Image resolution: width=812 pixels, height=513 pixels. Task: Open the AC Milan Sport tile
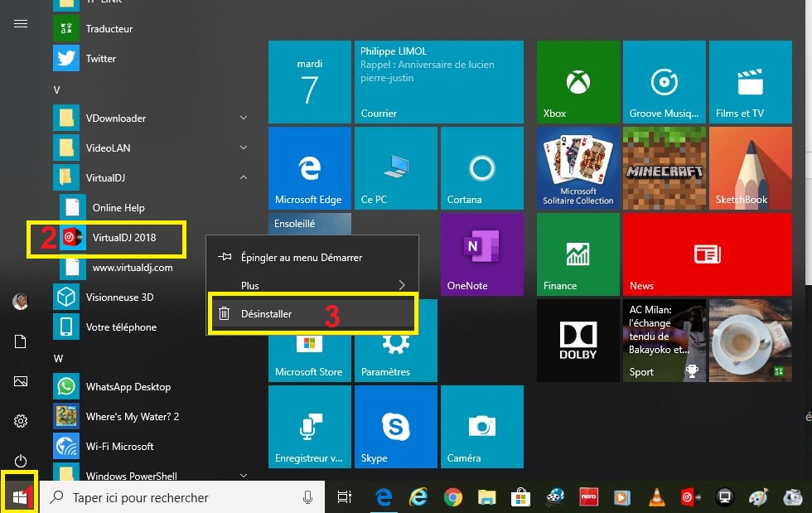tap(664, 341)
